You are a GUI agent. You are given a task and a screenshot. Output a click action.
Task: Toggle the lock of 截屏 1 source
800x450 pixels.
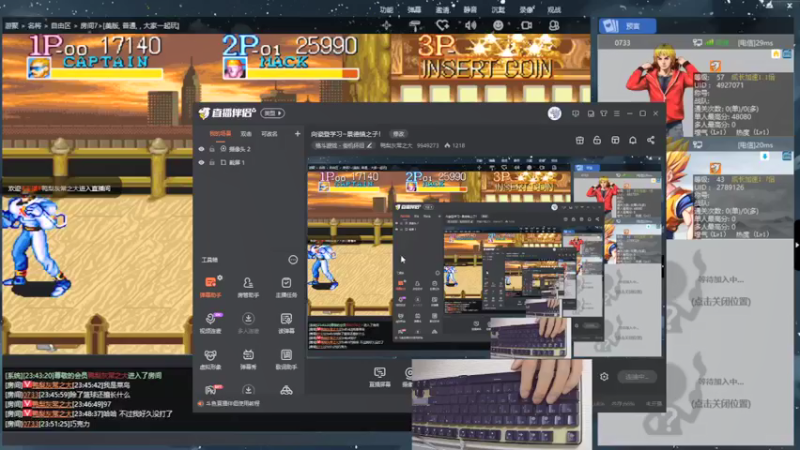tap(212, 162)
